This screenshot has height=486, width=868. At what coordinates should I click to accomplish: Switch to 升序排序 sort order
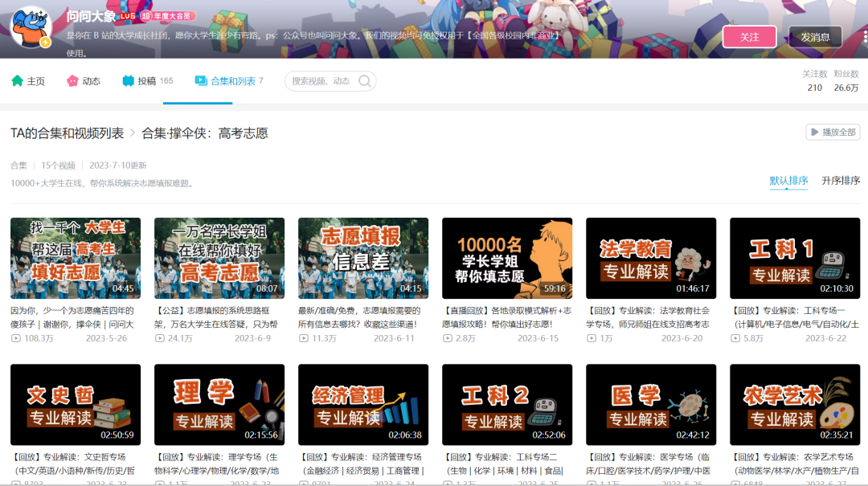pos(841,181)
